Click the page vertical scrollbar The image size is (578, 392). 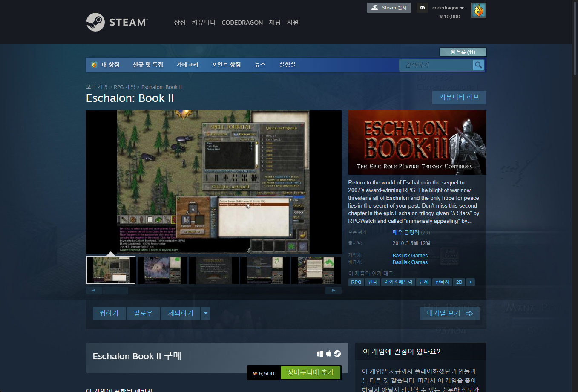click(x=575, y=38)
